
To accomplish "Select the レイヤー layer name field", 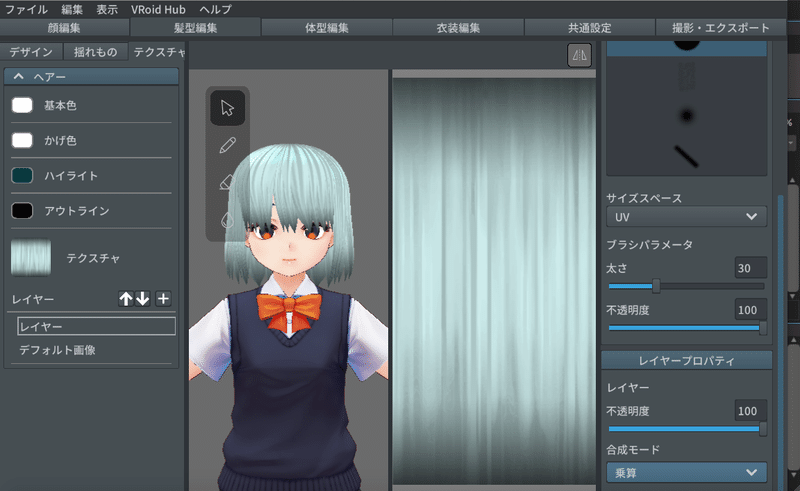I will tap(96, 326).
